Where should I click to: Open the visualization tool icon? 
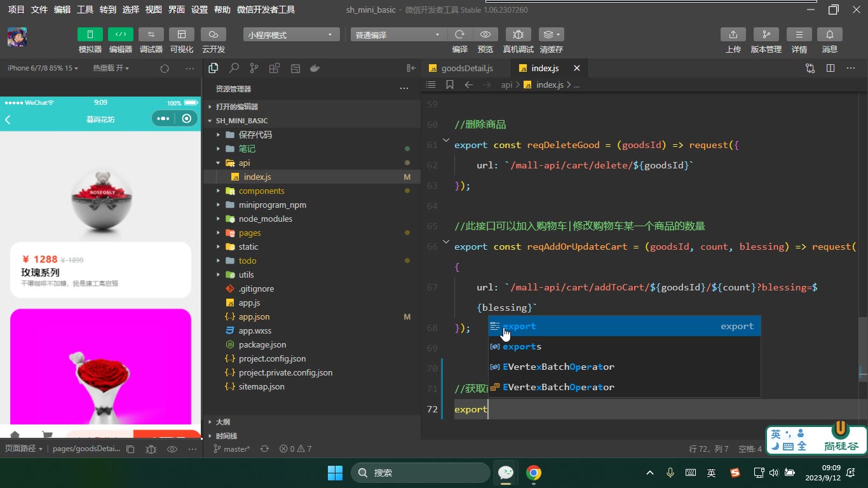pyautogui.click(x=182, y=34)
